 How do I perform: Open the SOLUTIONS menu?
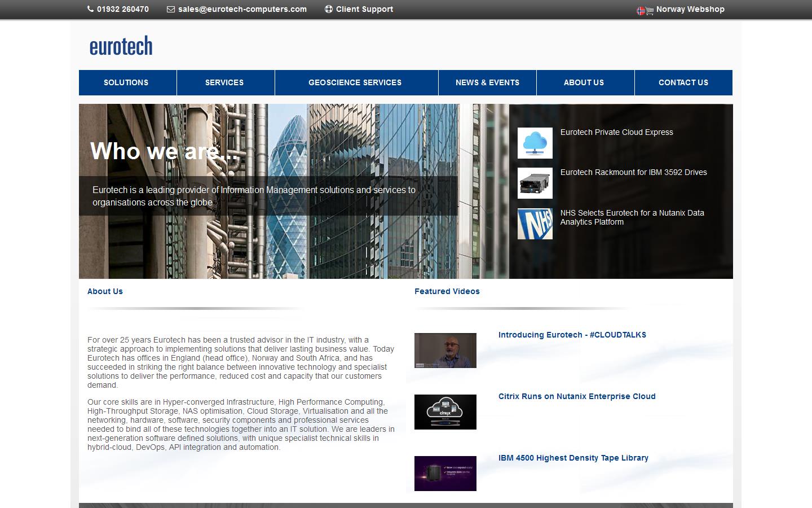click(126, 82)
